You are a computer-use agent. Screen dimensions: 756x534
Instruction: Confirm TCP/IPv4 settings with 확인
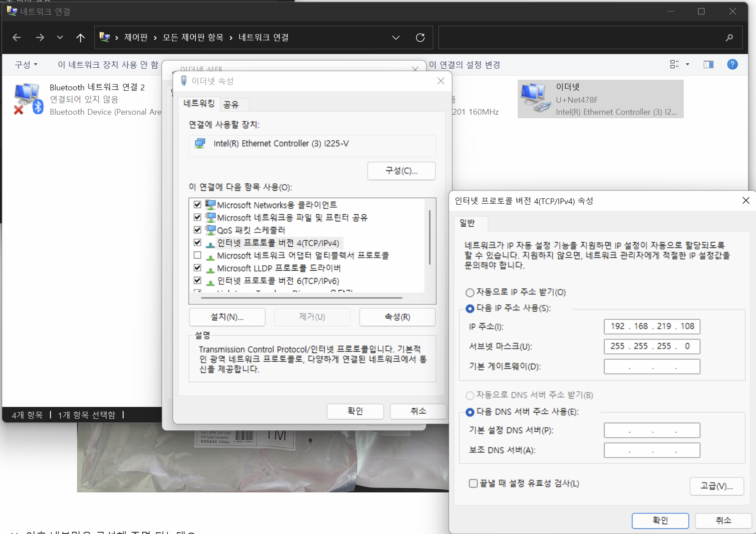coord(660,521)
